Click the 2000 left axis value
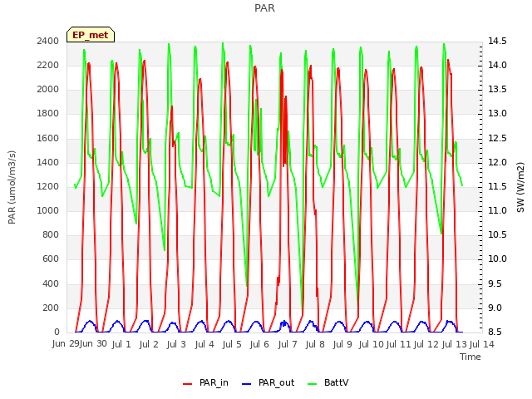The width and height of the screenshot is (532, 399). click(48, 90)
